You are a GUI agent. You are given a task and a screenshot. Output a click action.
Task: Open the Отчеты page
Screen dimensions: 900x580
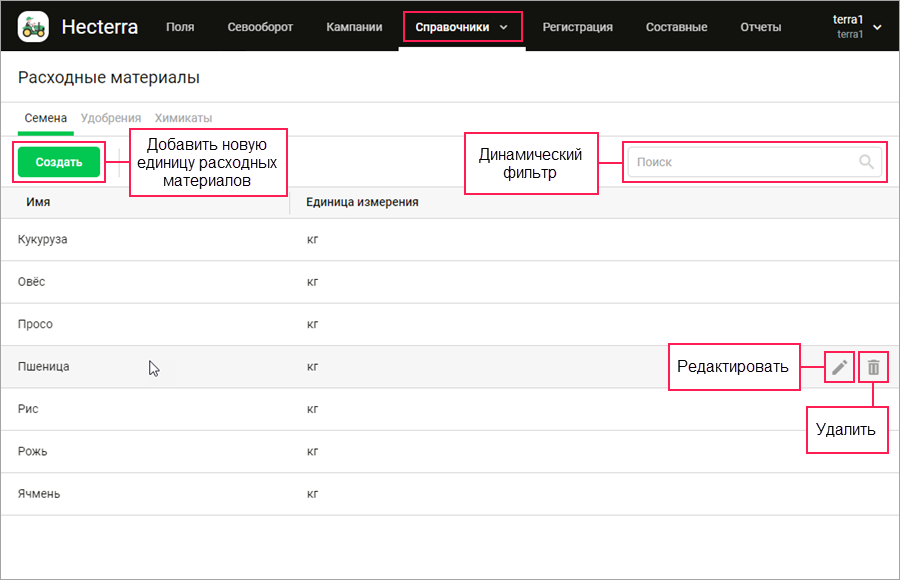click(x=760, y=27)
